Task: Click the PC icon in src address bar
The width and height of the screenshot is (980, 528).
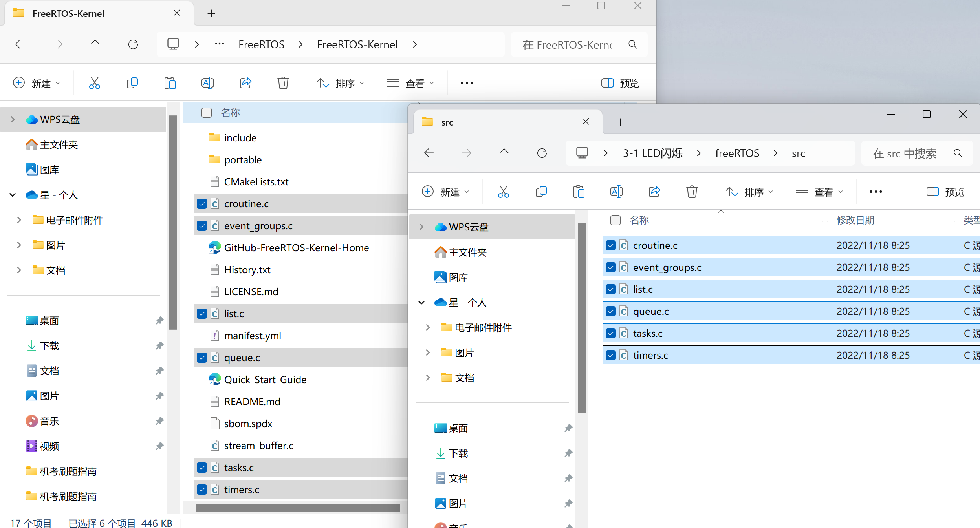Action: 582,153
